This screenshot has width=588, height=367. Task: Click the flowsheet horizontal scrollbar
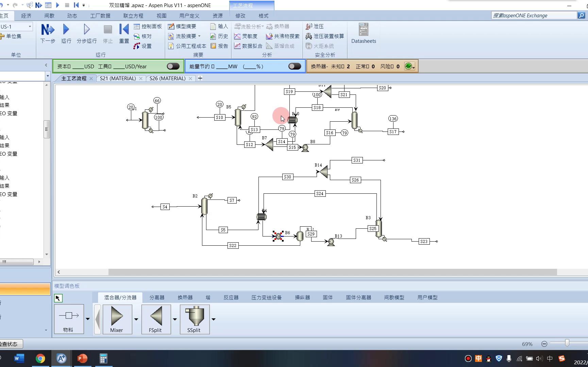click(333, 272)
